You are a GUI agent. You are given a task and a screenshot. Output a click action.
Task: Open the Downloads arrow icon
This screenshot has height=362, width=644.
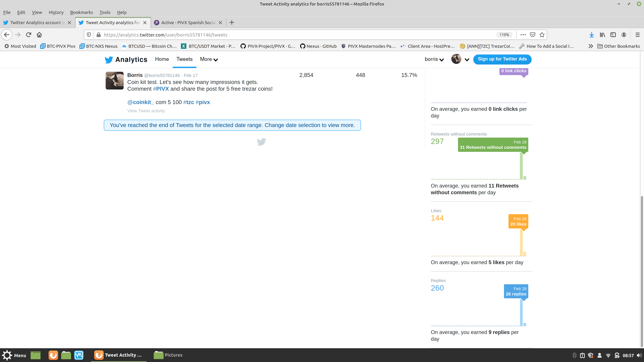tap(592, 35)
